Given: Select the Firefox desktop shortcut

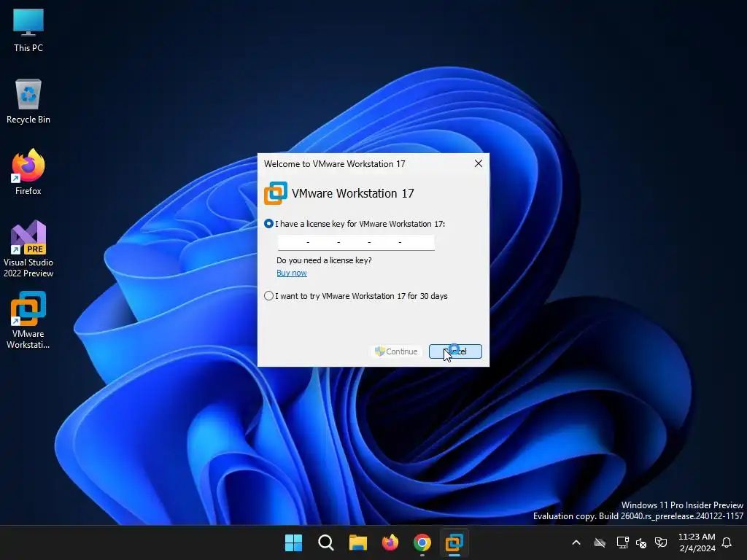Looking at the screenshot, I should click(28, 172).
